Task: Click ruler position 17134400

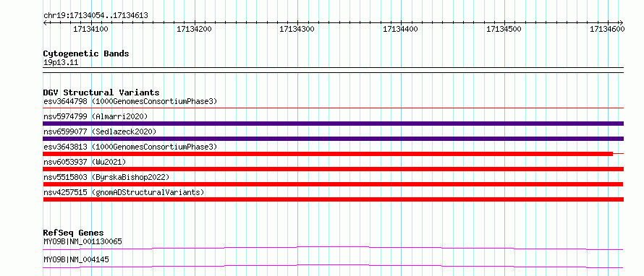Action: click(x=400, y=29)
